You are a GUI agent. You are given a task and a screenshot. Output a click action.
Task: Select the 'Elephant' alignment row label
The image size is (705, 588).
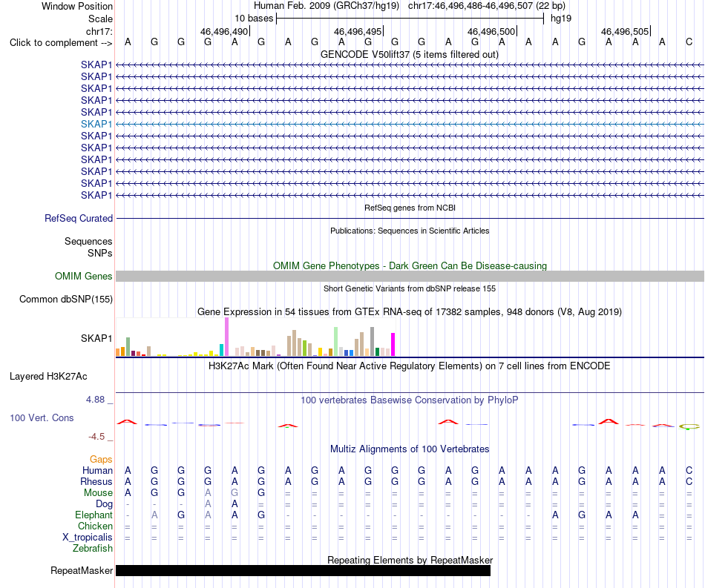click(94, 515)
